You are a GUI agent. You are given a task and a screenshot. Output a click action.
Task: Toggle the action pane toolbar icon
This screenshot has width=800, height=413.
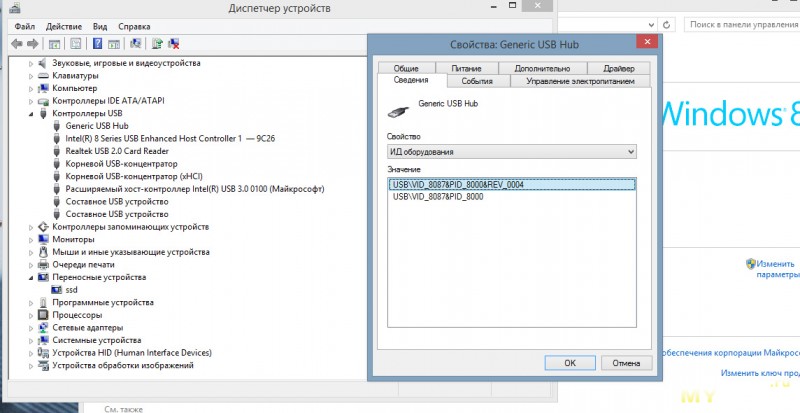coord(114,44)
